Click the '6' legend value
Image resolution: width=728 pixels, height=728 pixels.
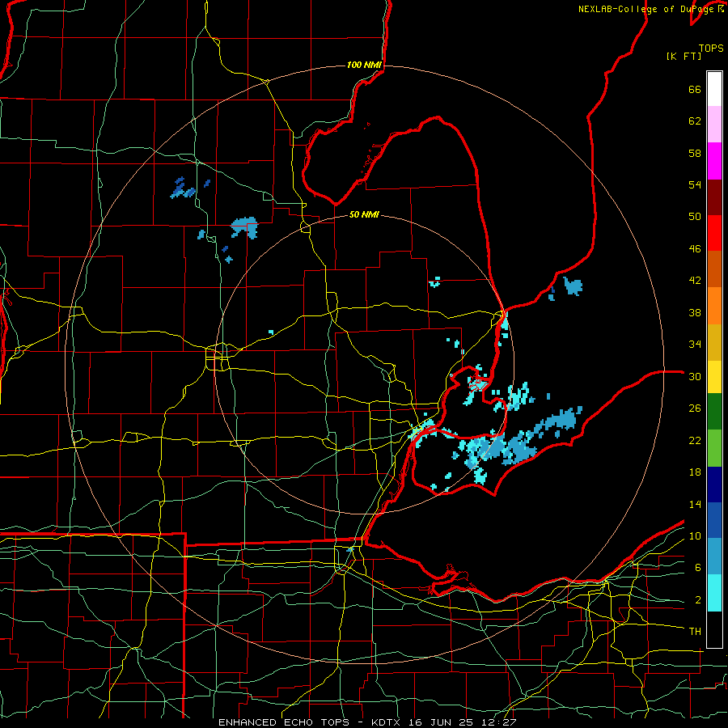697,568
